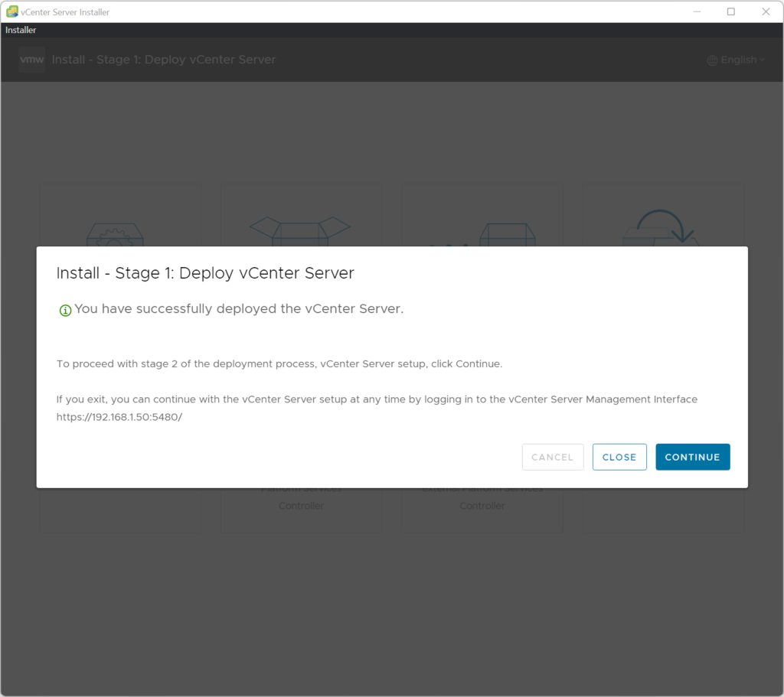Click the gear box Install icon behind dialog
The width and height of the screenshot is (784, 697).
click(115, 234)
